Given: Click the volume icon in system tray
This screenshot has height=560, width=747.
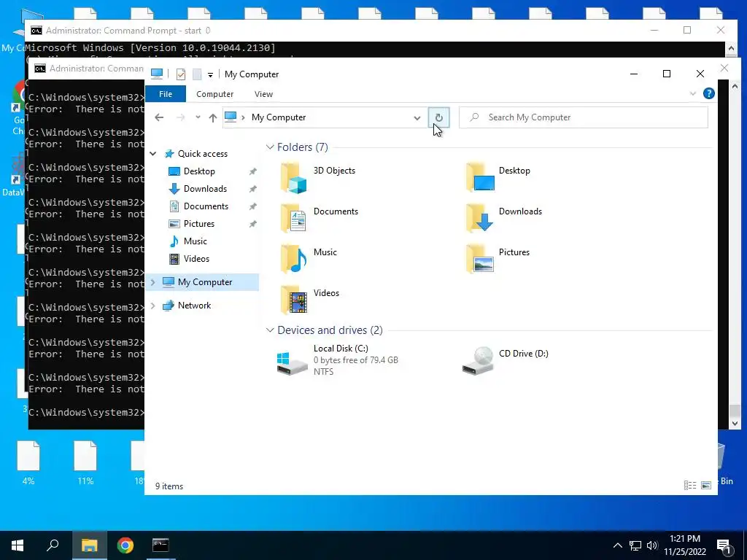Looking at the screenshot, I should (652, 545).
